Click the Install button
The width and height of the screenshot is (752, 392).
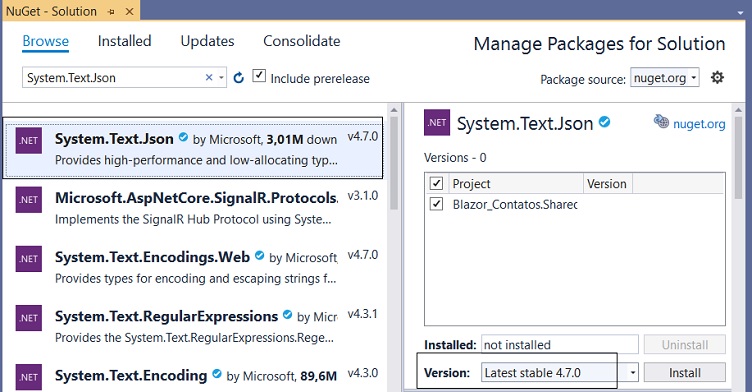point(684,373)
